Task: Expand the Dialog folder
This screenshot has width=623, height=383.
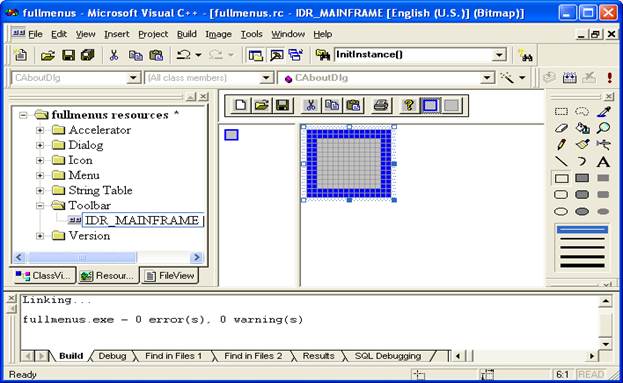Action: 40,145
